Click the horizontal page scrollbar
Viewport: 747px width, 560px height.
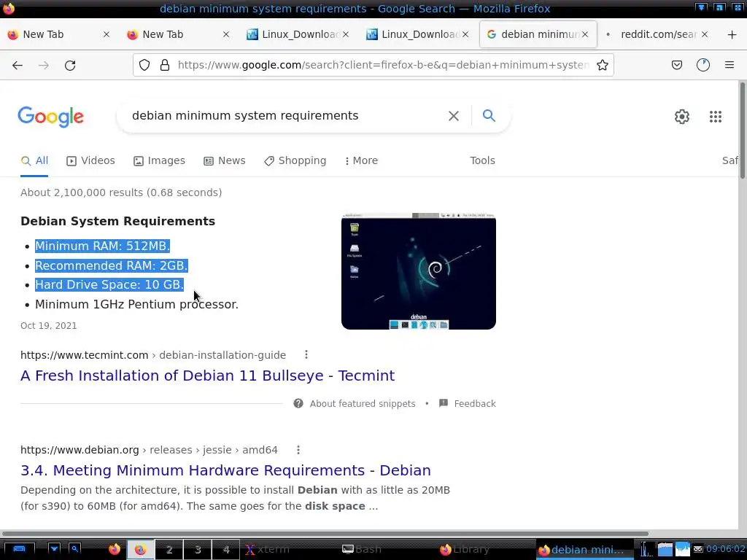(325, 533)
